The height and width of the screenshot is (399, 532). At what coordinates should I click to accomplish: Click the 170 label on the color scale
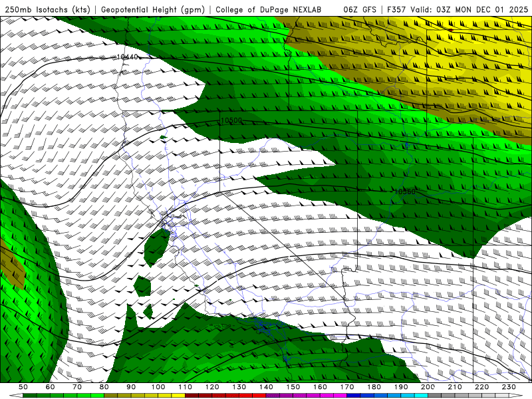click(347, 387)
